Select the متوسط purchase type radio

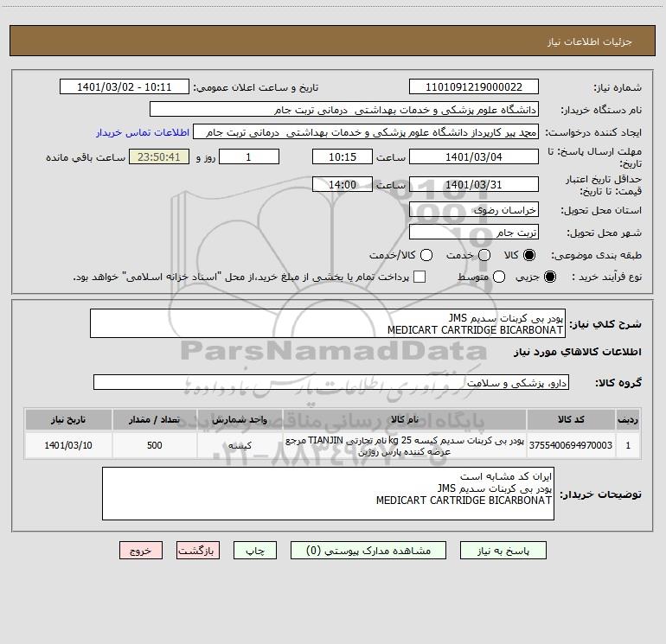pyautogui.click(x=499, y=277)
